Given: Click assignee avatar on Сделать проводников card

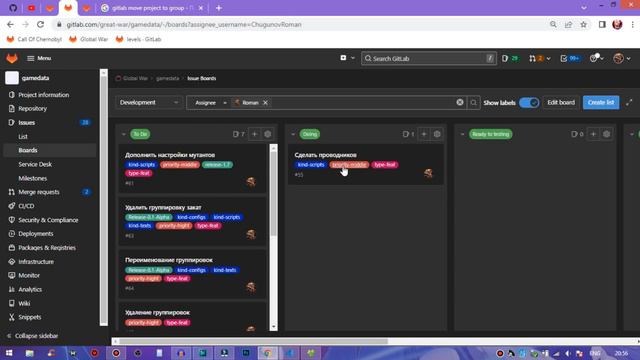Looking at the screenshot, I should 428,173.
